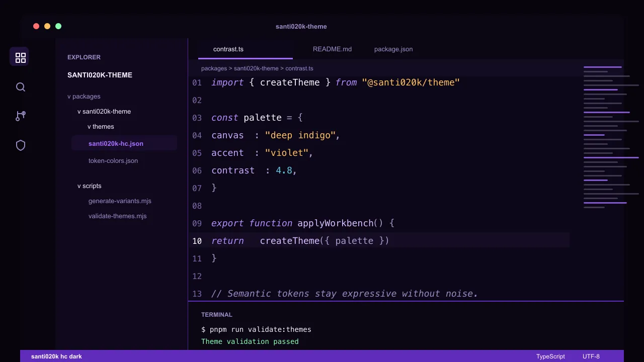Viewport: 644px width, 362px height.
Task: Collapse the santi020k-theme folder in tree
Action: 104,111
